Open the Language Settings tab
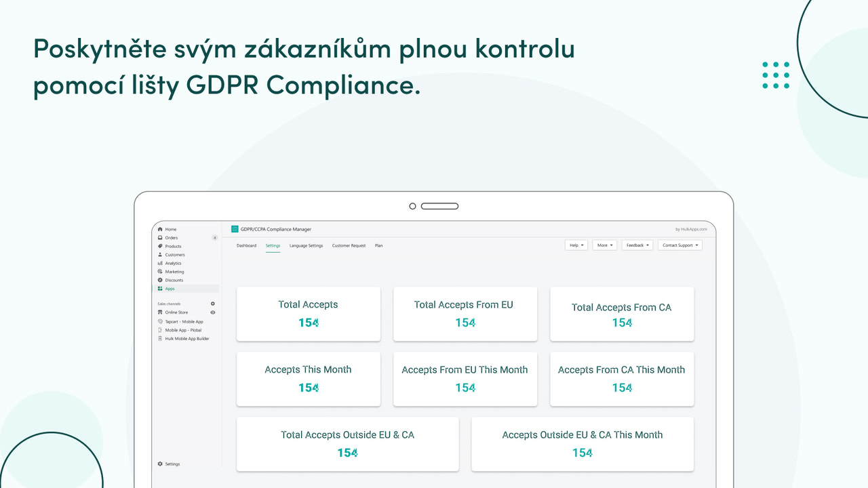Screen dimensions: 868x488 306,245
